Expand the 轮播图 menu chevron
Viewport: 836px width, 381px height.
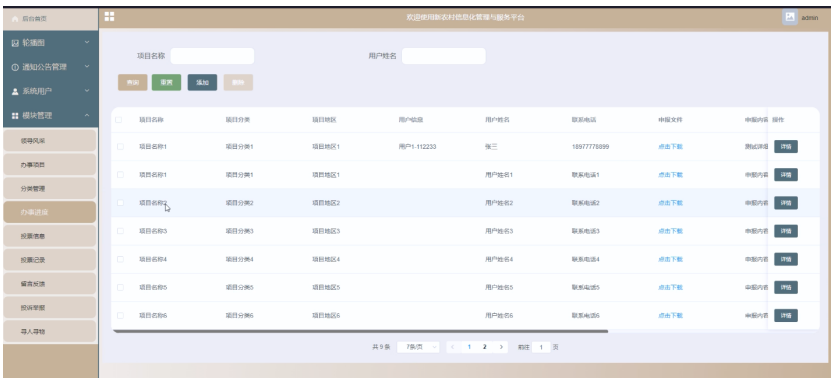point(87,43)
